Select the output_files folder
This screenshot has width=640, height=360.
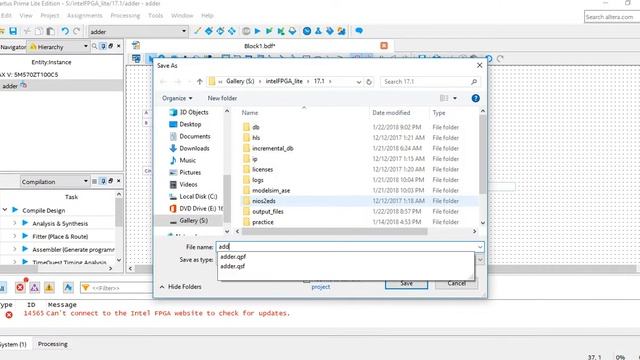click(x=267, y=211)
